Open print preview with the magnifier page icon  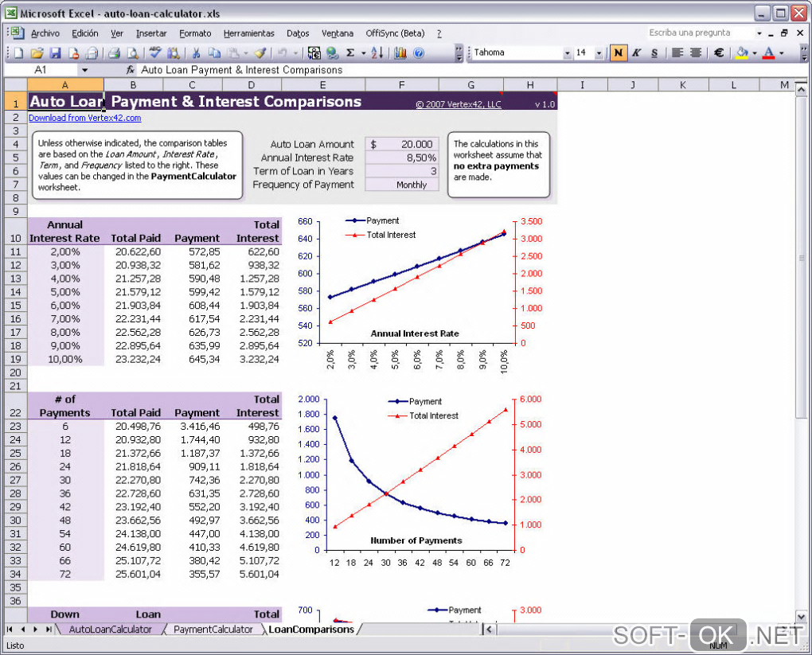tap(133, 53)
